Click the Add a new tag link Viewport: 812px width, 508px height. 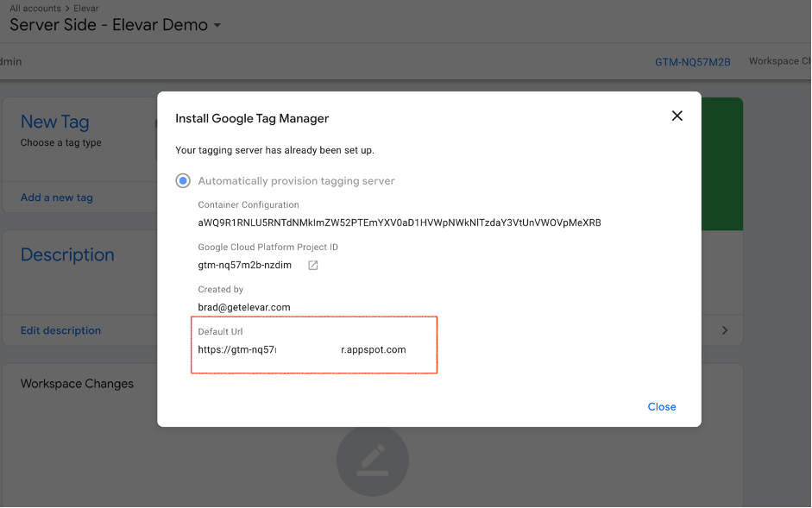(56, 198)
